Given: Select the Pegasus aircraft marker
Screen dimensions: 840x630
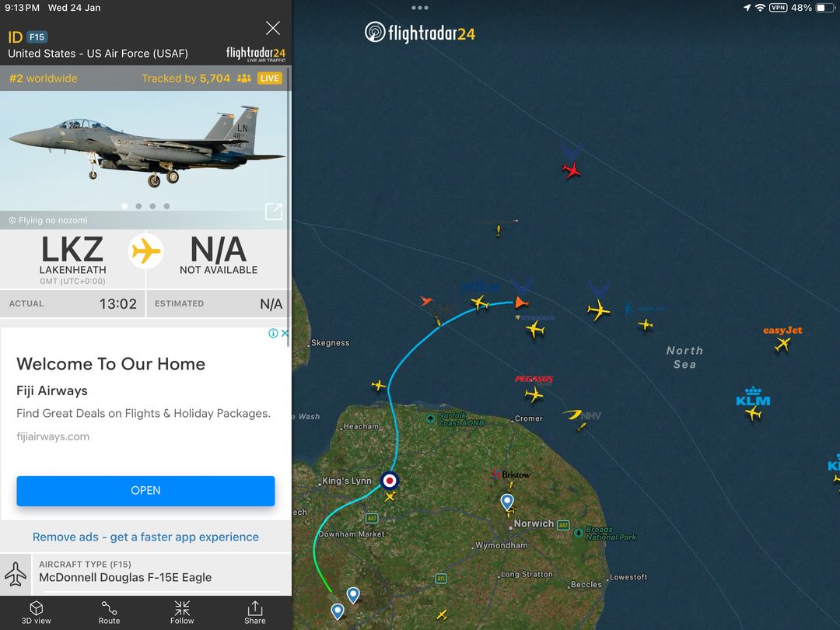Looking at the screenshot, I should (x=534, y=395).
